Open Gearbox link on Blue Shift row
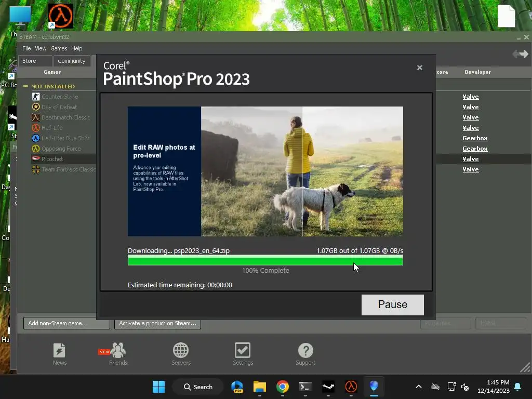 tap(475, 138)
